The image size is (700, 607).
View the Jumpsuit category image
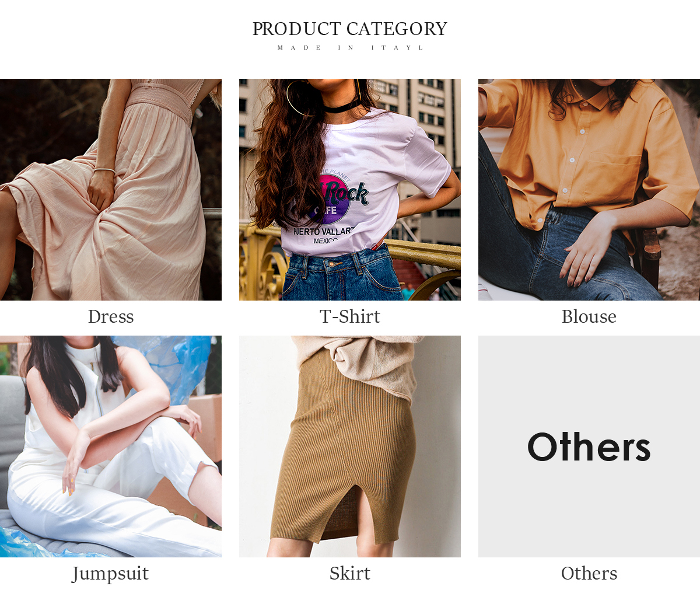(x=111, y=446)
